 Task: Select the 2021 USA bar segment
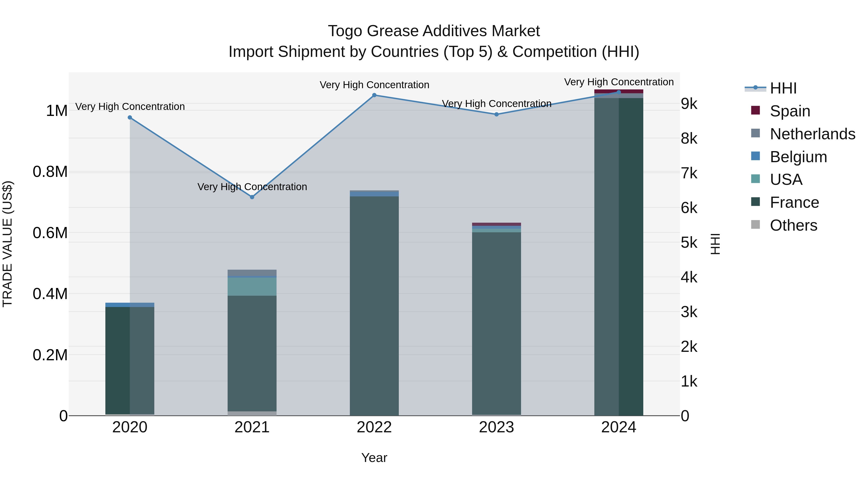[252, 287]
